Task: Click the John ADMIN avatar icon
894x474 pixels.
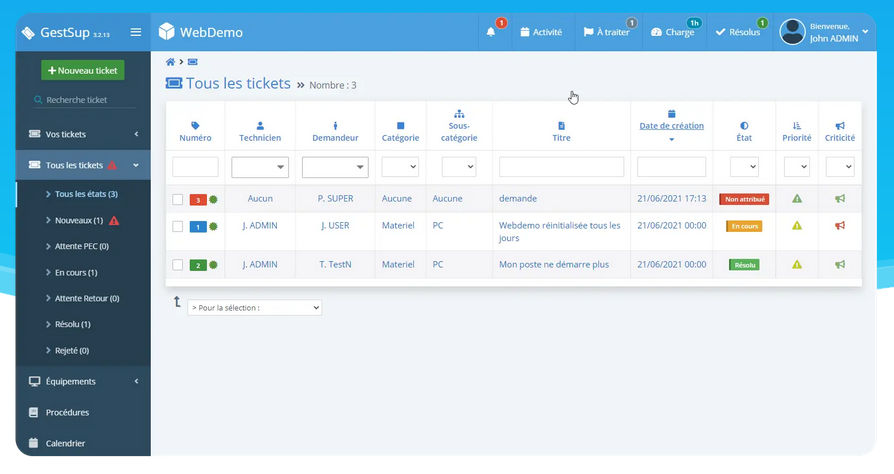Action: 793,32
